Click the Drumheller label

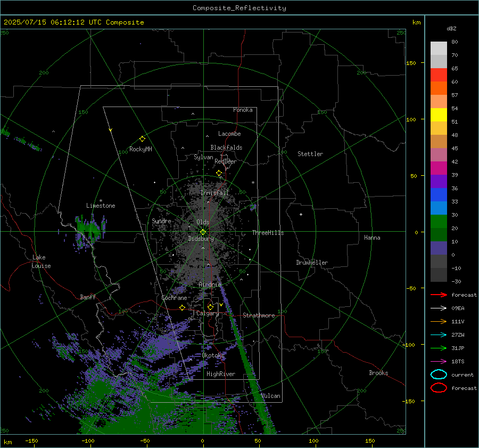pos(312,263)
